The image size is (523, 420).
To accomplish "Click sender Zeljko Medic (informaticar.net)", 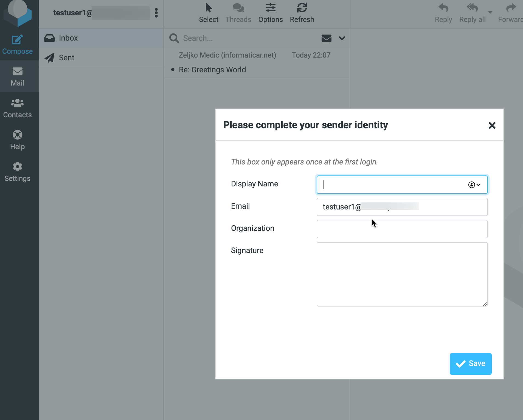I will (x=227, y=55).
